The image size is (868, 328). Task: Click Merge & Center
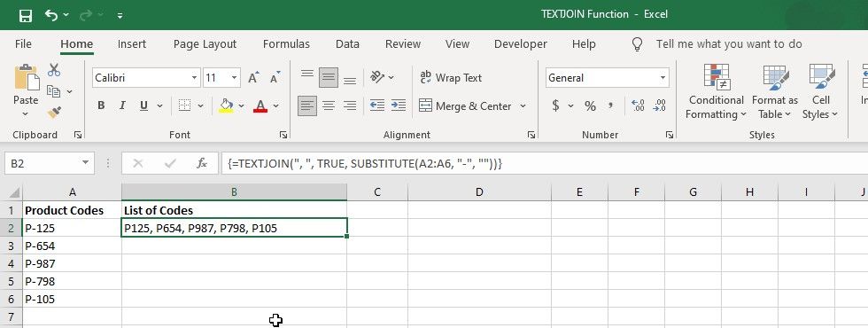(465, 105)
